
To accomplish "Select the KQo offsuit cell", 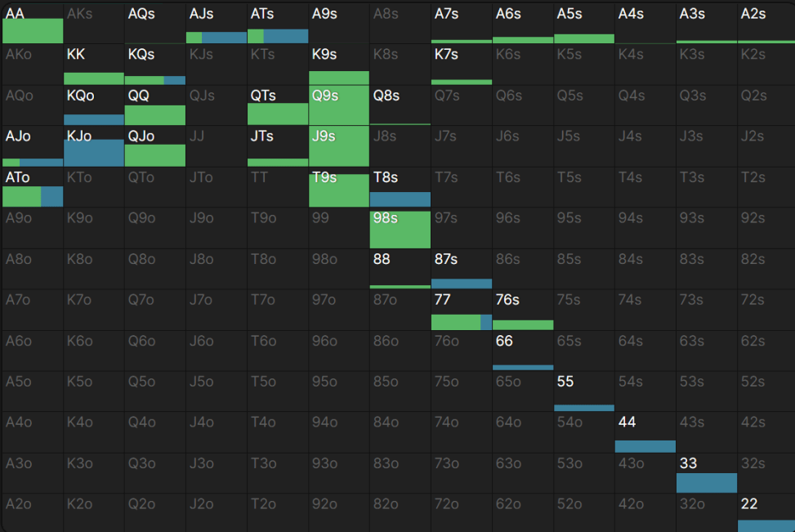I will pyautogui.click(x=94, y=105).
